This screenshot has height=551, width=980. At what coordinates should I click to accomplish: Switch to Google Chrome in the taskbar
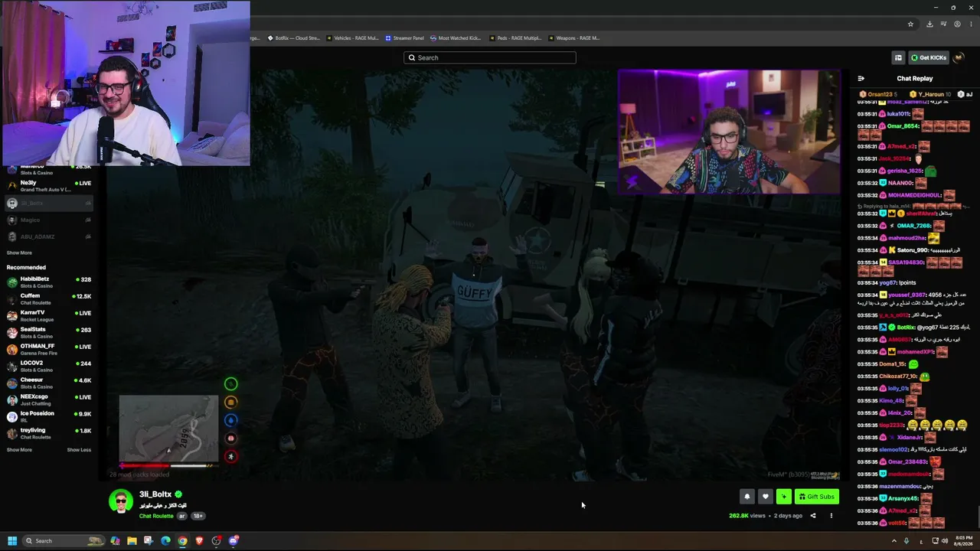coord(182,541)
